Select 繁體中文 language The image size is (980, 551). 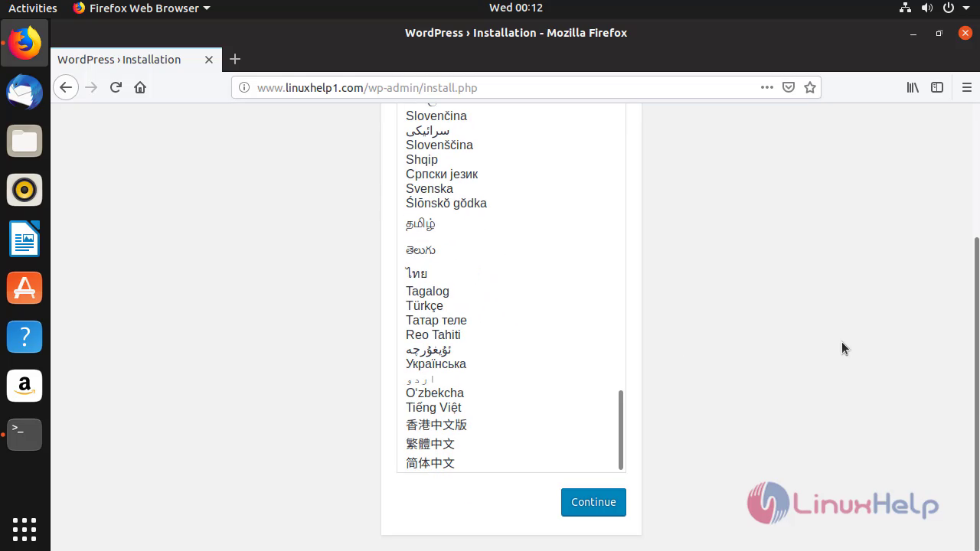(x=430, y=444)
